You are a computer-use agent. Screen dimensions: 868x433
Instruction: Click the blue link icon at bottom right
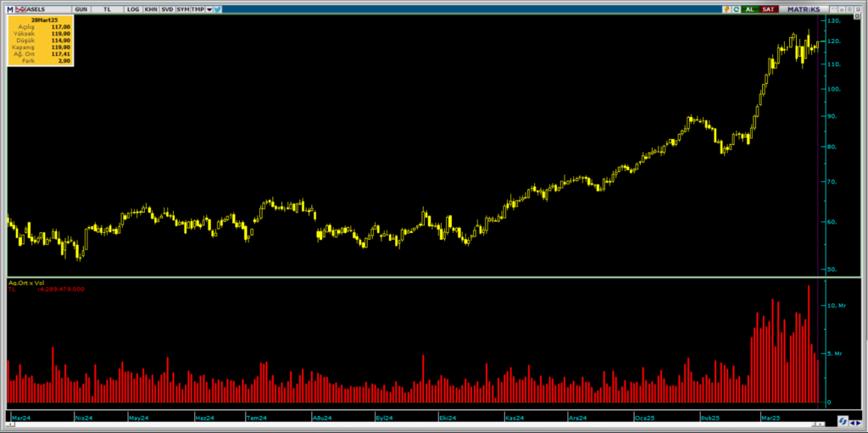[844, 421]
